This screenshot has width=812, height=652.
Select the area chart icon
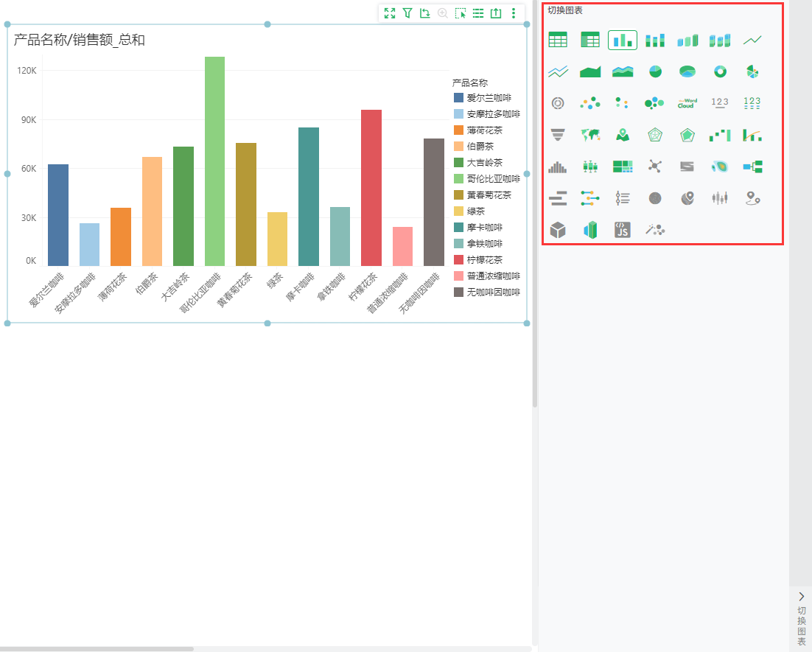click(590, 71)
